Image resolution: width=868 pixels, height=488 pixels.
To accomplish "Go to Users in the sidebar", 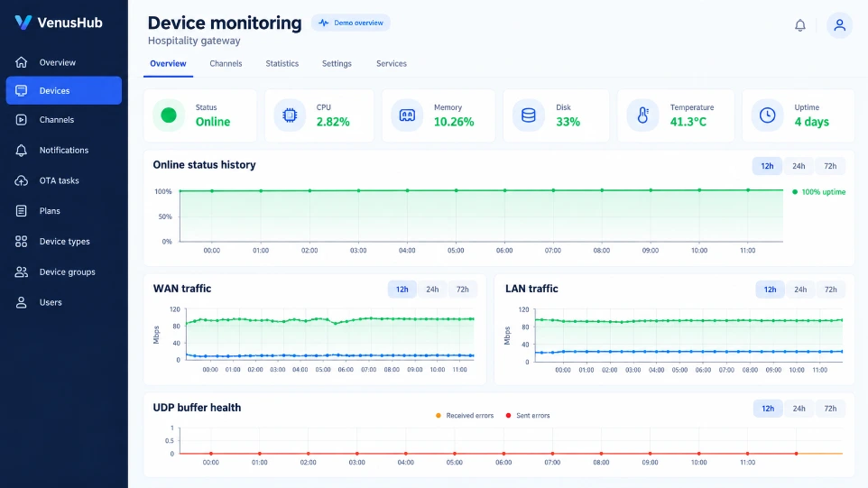I will point(64,302).
